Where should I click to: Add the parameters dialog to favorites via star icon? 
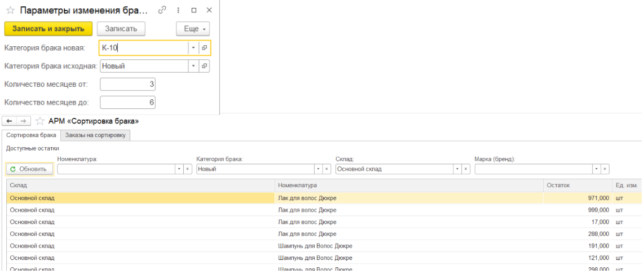10,11
